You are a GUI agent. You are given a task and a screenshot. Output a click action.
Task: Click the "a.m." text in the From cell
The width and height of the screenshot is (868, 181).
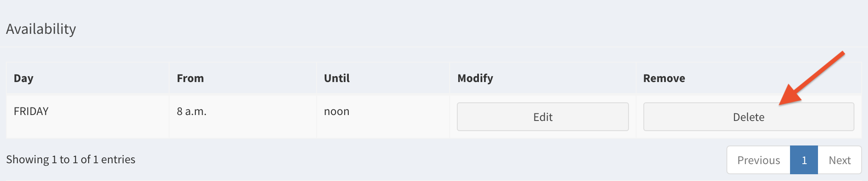click(x=196, y=111)
